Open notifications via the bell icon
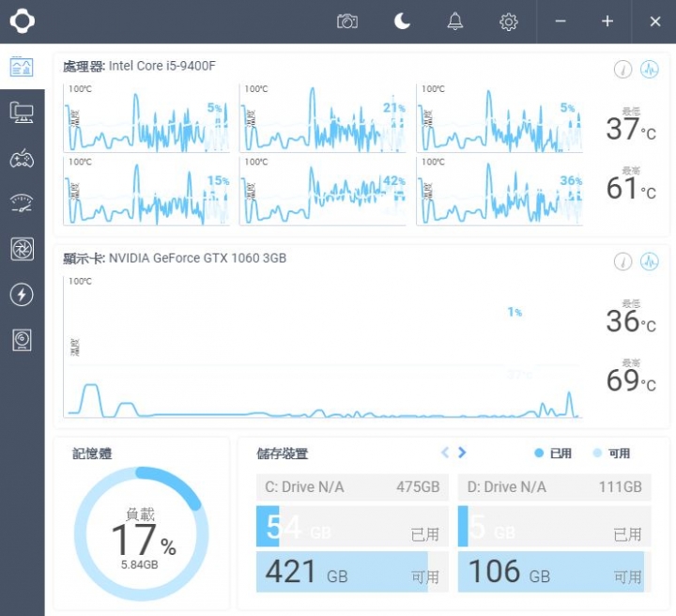The width and height of the screenshot is (676, 616). click(454, 21)
